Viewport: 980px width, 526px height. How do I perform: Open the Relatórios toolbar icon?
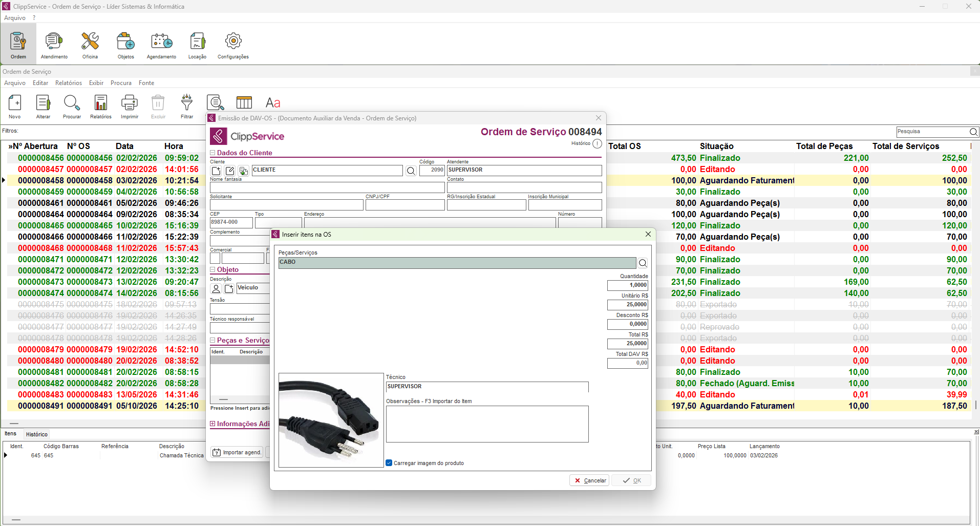click(101, 107)
